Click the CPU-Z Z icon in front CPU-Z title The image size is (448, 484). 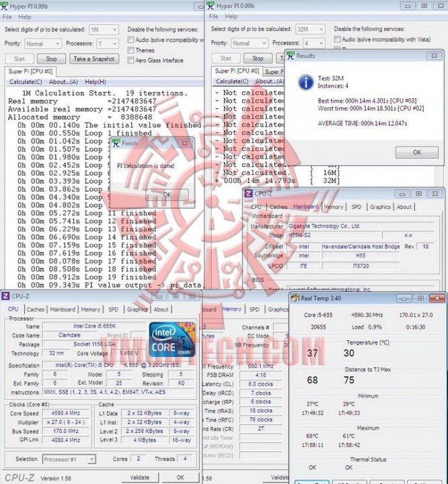tap(5, 296)
